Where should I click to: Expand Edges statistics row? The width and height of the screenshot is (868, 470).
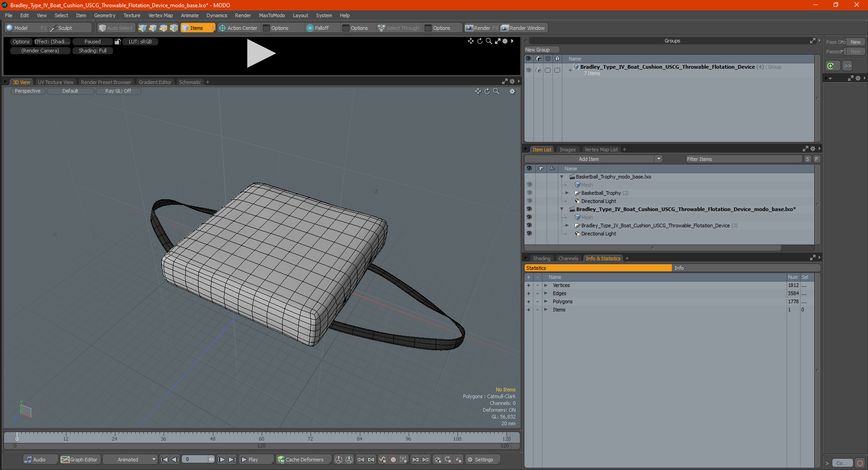[x=546, y=294]
